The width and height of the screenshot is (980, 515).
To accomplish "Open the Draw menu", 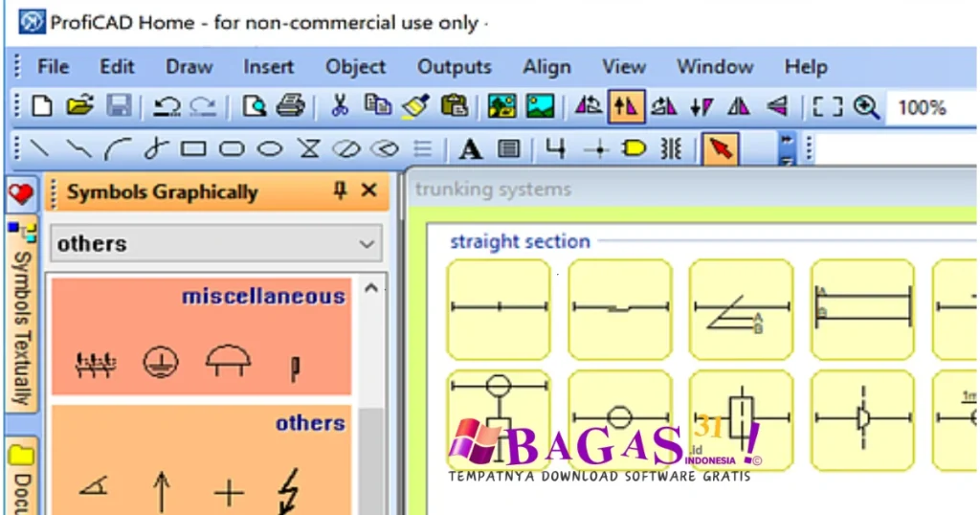I will tap(189, 67).
